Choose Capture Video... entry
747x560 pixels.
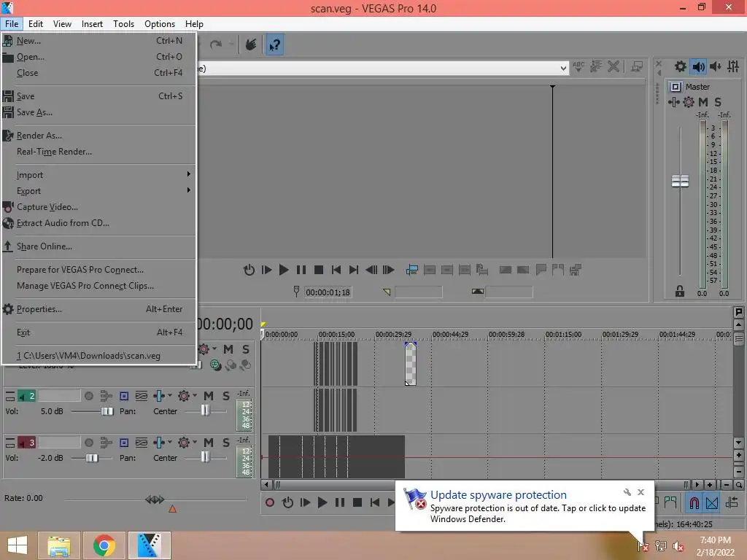click(x=98, y=207)
